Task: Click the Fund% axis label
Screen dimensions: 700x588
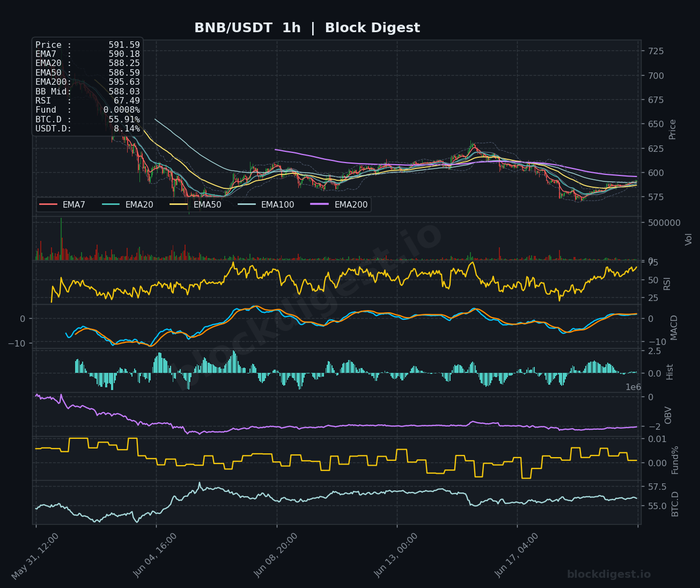Action: [x=675, y=460]
